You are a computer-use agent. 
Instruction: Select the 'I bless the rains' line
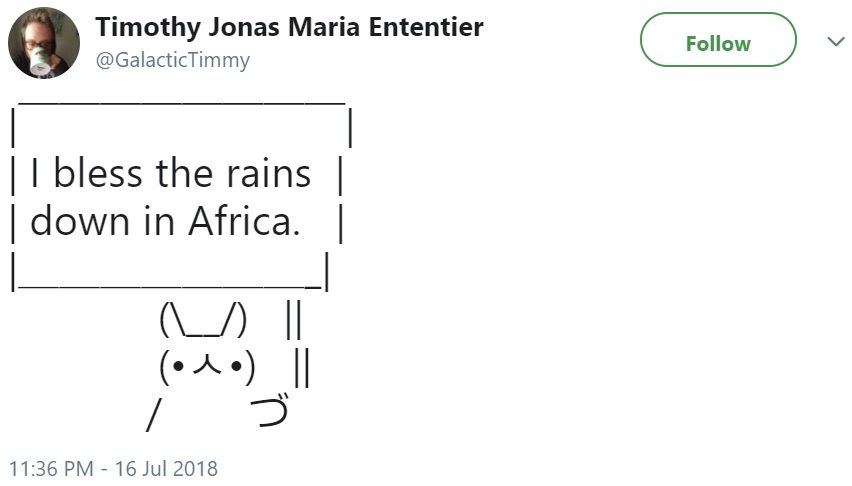click(171, 173)
